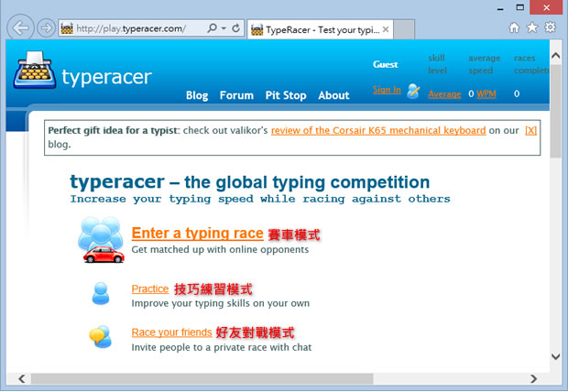Close the TypeRacer tab with X
Image resolution: width=568 pixels, height=392 pixels.
(386, 29)
